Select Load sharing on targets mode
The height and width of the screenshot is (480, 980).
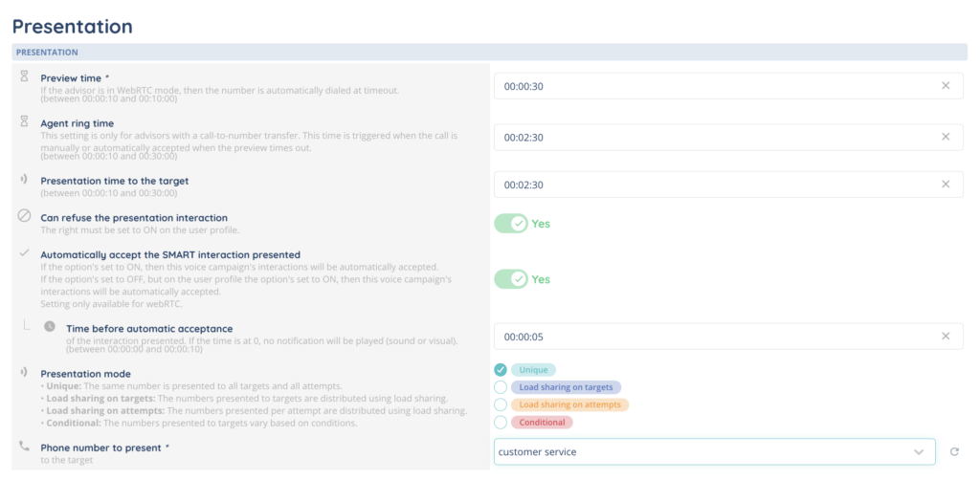501,387
